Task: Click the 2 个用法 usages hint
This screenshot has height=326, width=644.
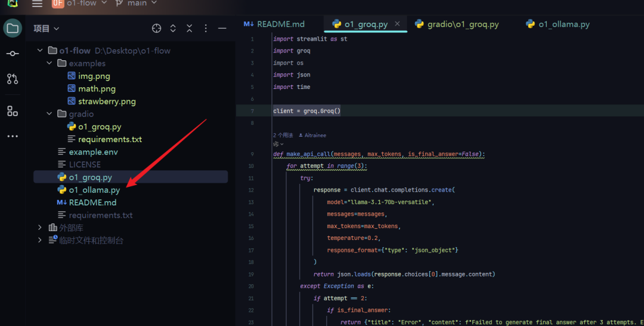Action: click(x=283, y=136)
